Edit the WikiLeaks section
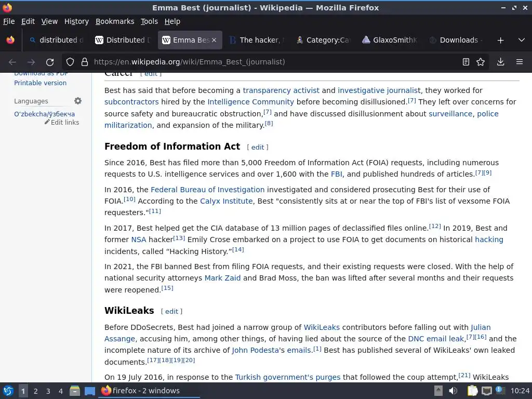Image resolution: width=532 pixels, height=399 pixels. click(x=171, y=312)
